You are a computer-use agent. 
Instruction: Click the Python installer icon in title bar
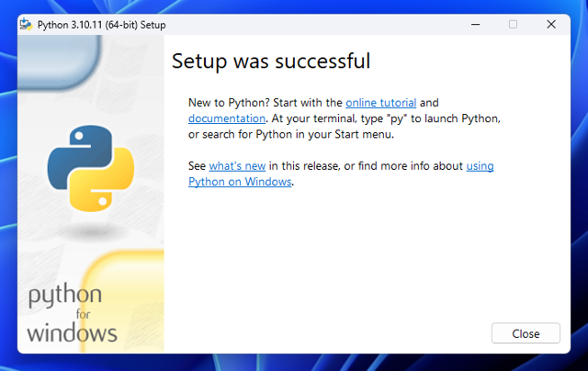[27, 25]
